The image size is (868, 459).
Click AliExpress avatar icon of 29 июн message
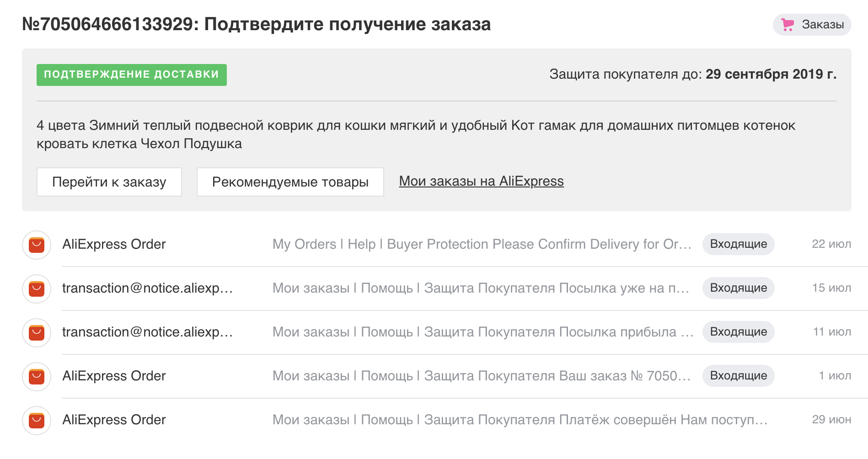coord(37,420)
